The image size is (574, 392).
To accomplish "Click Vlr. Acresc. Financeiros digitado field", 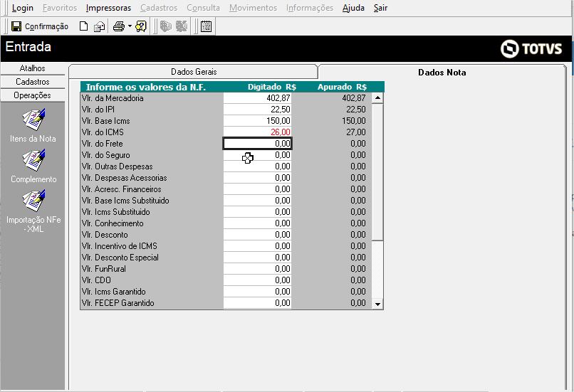I will (x=257, y=189).
